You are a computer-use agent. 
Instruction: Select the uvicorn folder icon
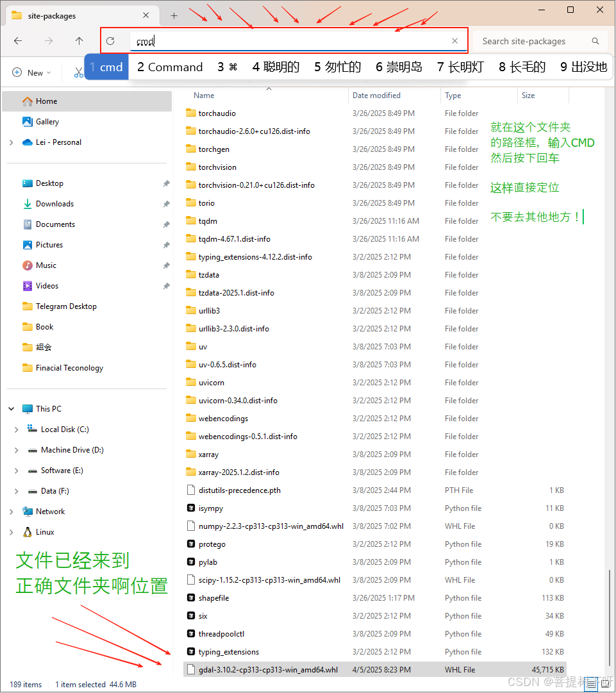191,382
